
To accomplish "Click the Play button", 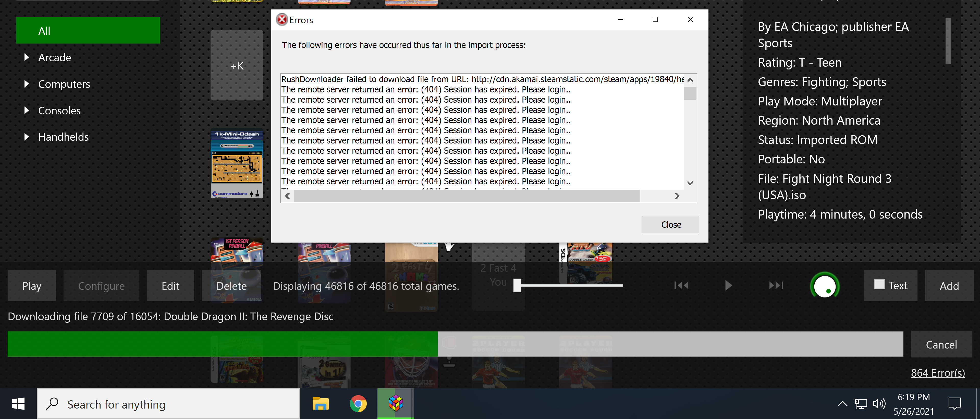I will pyautogui.click(x=32, y=285).
